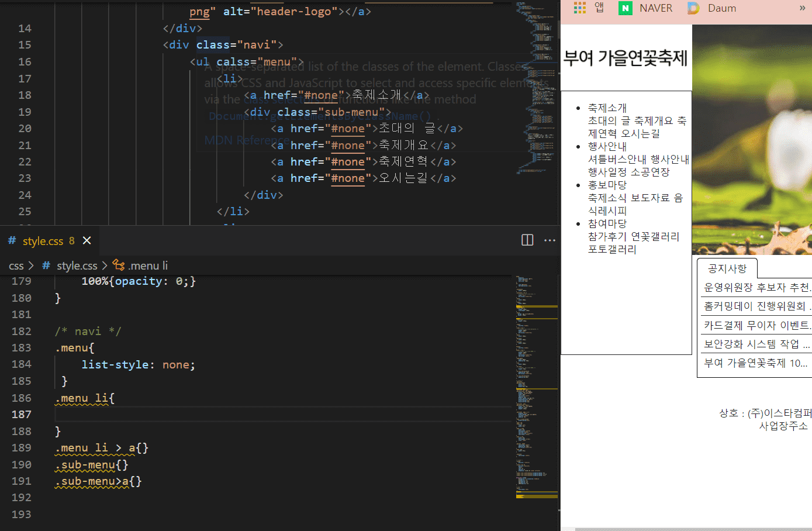Open the 보도자료 submenu link

point(650,198)
